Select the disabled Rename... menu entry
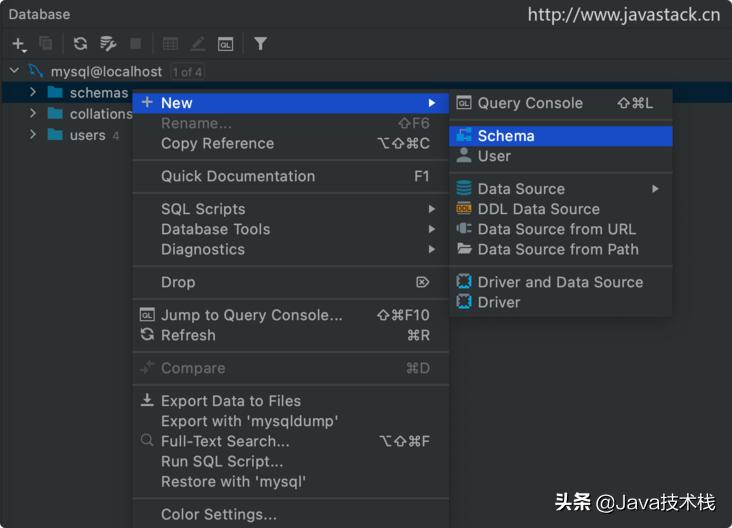The image size is (732, 528). 291,123
